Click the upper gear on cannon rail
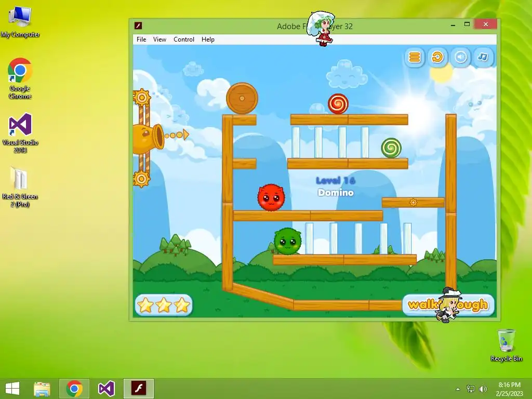This screenshot has width=532, height=399. coord(141,98)
